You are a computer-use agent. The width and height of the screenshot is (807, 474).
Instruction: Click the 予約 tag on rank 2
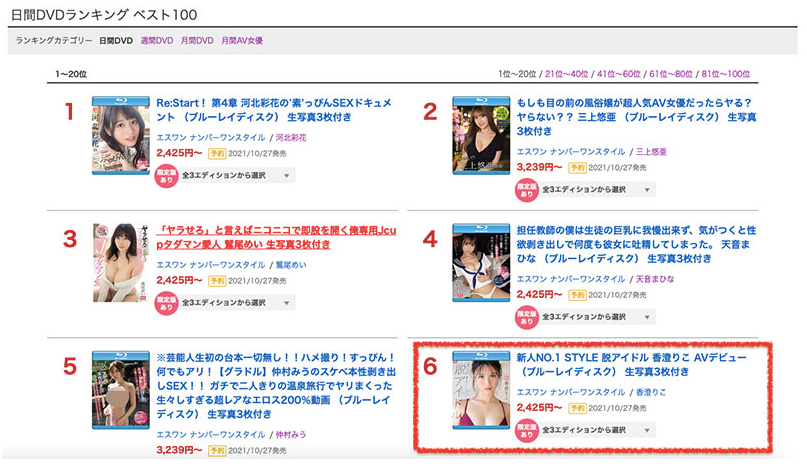point(577,167)
